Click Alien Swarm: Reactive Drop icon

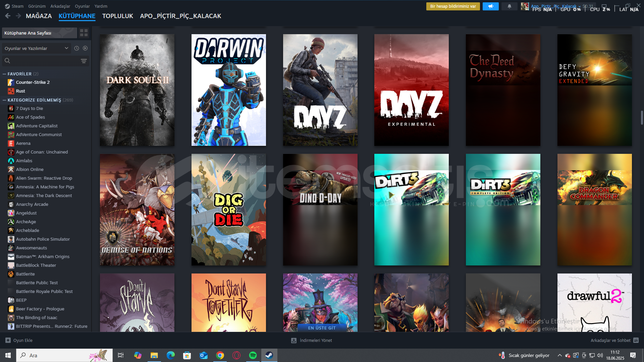pyautogui.click(x=11, y=178)
